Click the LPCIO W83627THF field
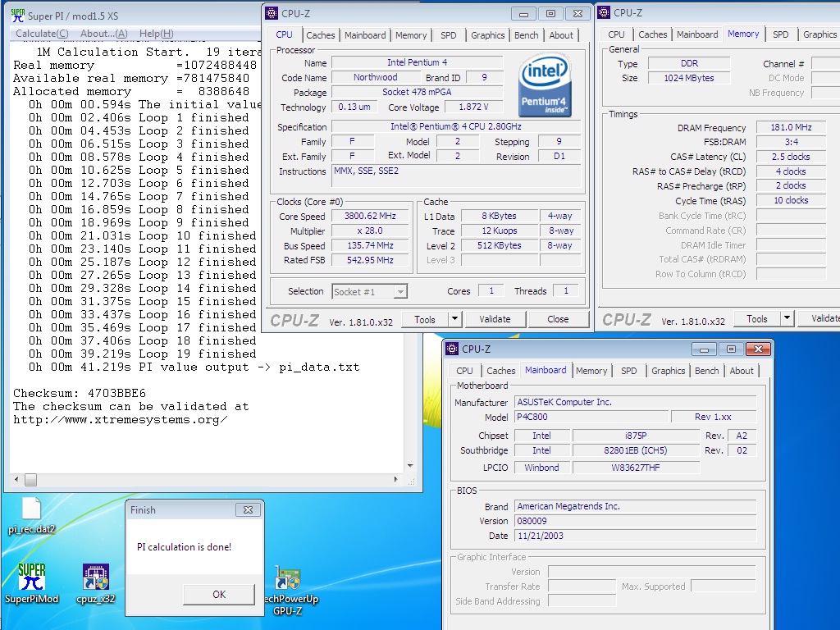 [x=636, y=468]
